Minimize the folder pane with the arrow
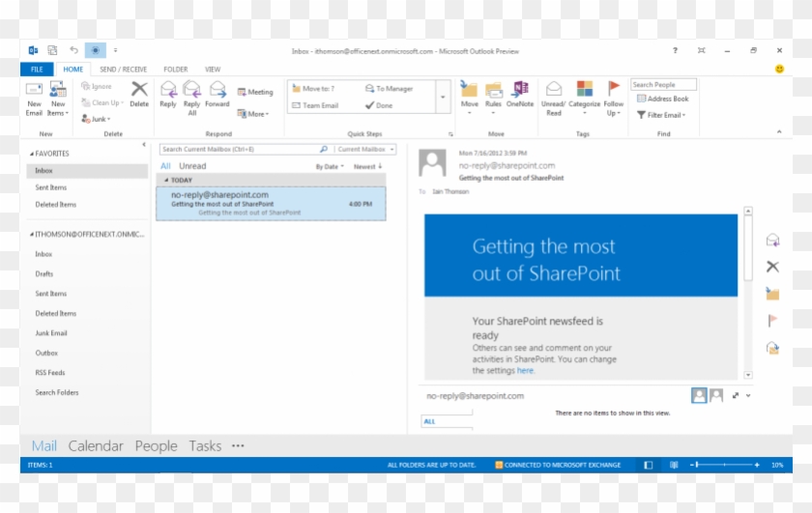The image size is (812, 513). coord(144,144)
